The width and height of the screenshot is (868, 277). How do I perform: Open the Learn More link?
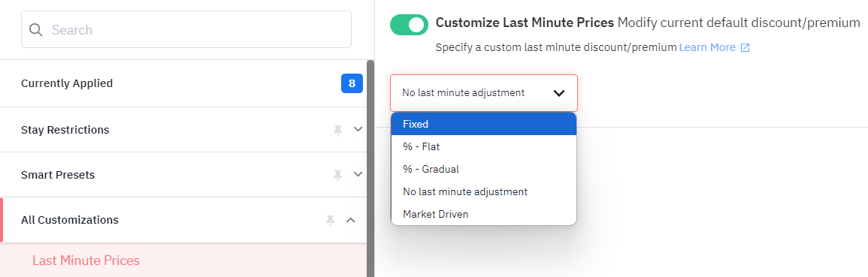(x=707, y=47)
